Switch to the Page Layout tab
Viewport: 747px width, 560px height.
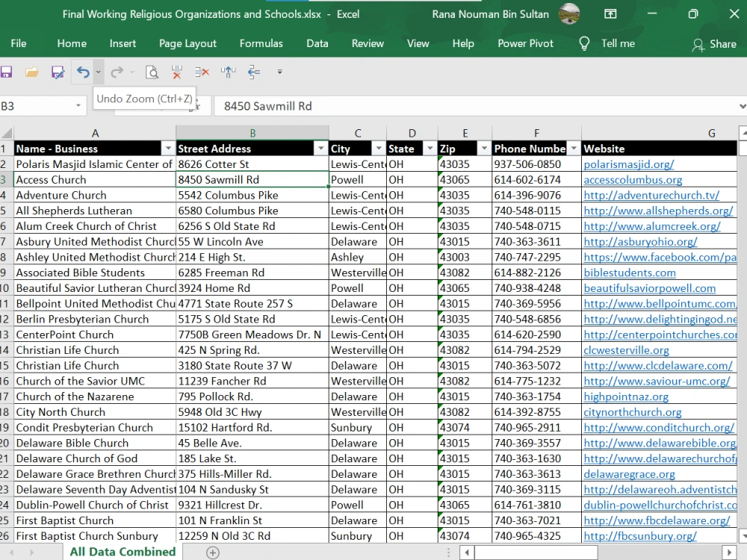(x=187, y=43)
